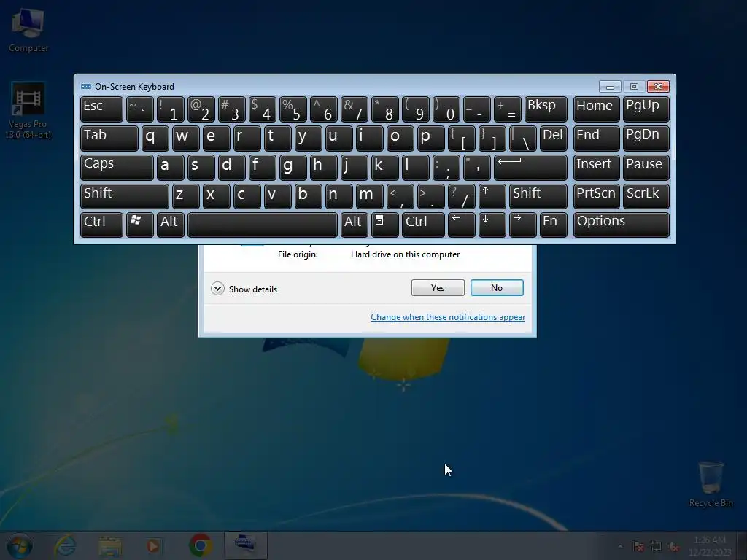Click the PgUp key
This screenshot has height=560, width=747.
(x=646, y=109)
